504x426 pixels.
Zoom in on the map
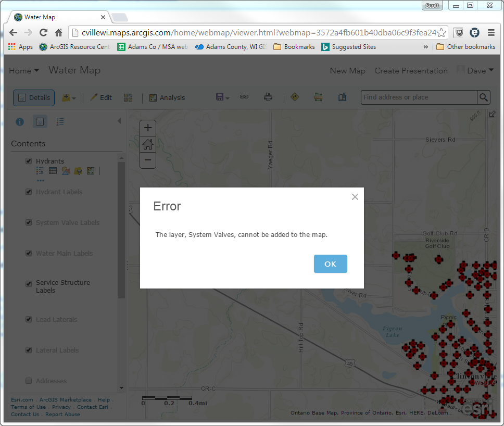[148, 128]
